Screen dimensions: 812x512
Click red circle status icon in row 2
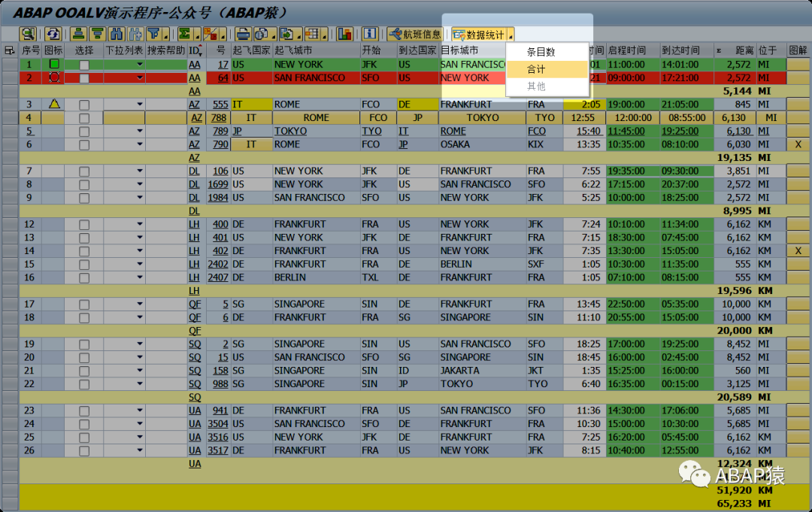54,77
